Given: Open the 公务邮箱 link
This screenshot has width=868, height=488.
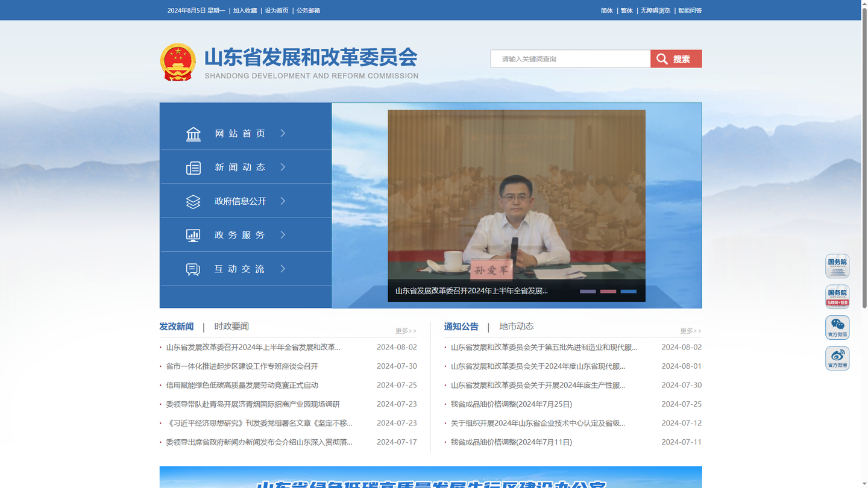Looking at the screenshot, I should 308,10.
